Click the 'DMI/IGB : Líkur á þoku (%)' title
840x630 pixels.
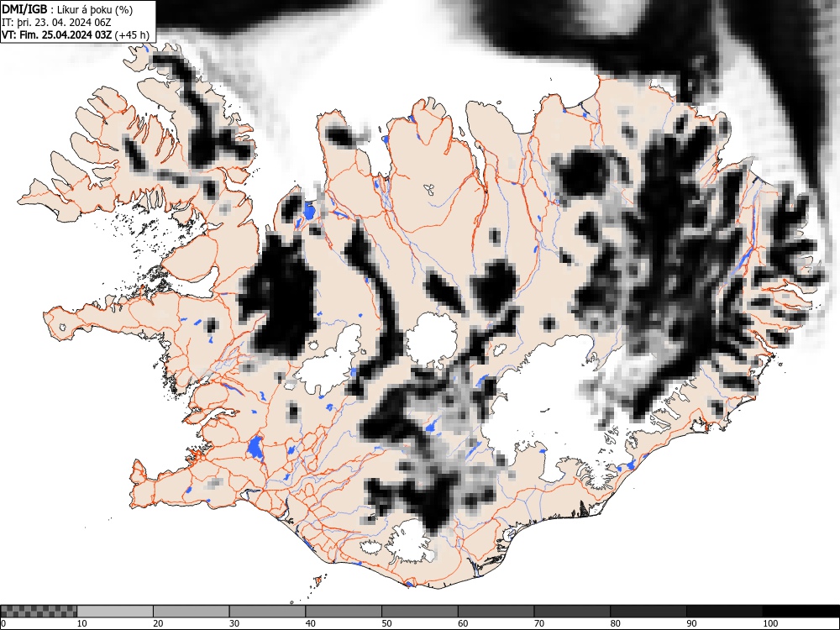click(67, 9)
